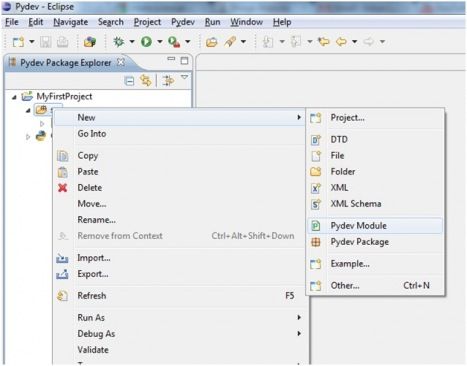Select XML in the New submenu
The height and width of the screenshot is (366, 467).
pyautogui.click(x=375, y=188)
